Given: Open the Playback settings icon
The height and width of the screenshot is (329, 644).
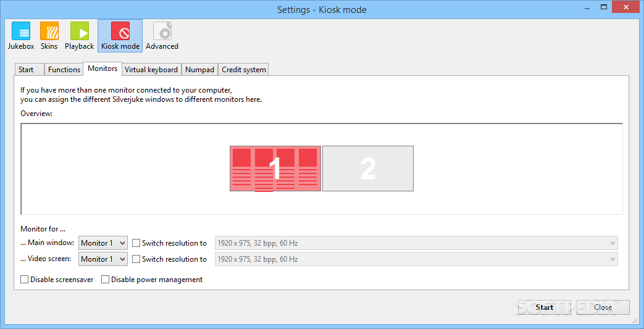Looking at the screenshot, I should click(79, 36).
